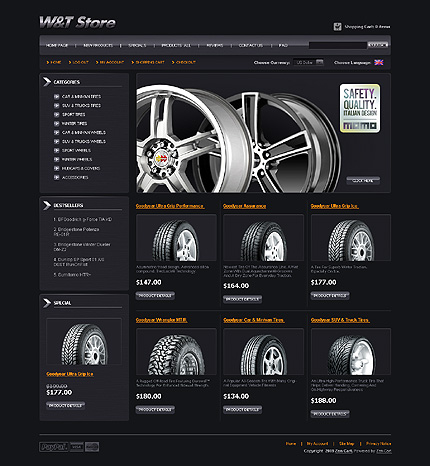Image resolution: width=430 pixels, height=466 pixels.
Task: Click the Goodyear Wrangler MT/R tire thumbnail
Action: [176, 351]
